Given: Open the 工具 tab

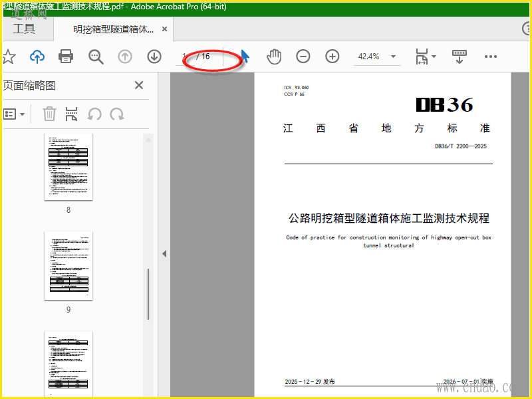Looking at the screenshot, I should (x=24, y=29).
